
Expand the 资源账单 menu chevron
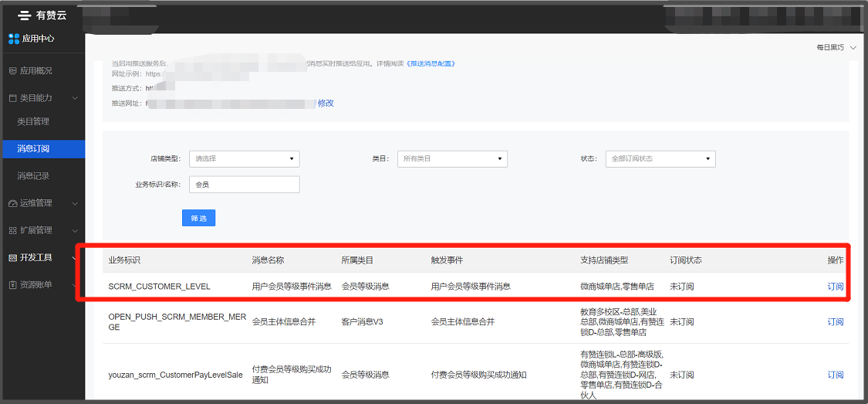click(74, 285)
